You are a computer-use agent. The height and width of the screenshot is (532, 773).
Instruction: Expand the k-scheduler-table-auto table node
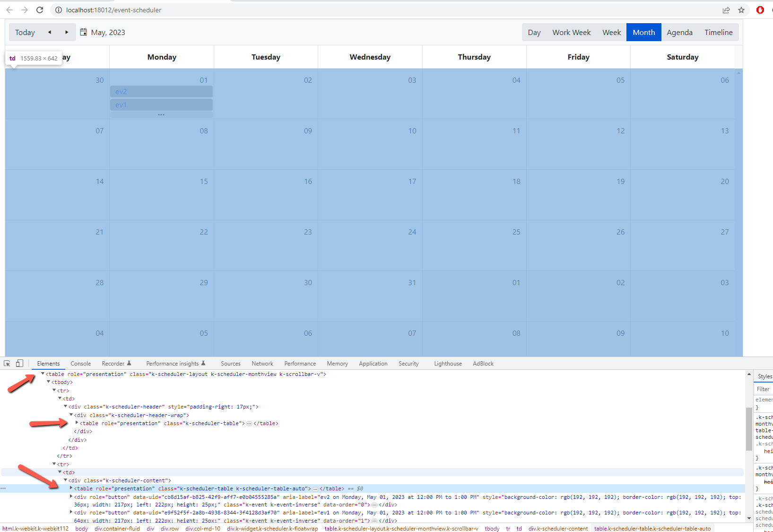[x=71, y=488]
